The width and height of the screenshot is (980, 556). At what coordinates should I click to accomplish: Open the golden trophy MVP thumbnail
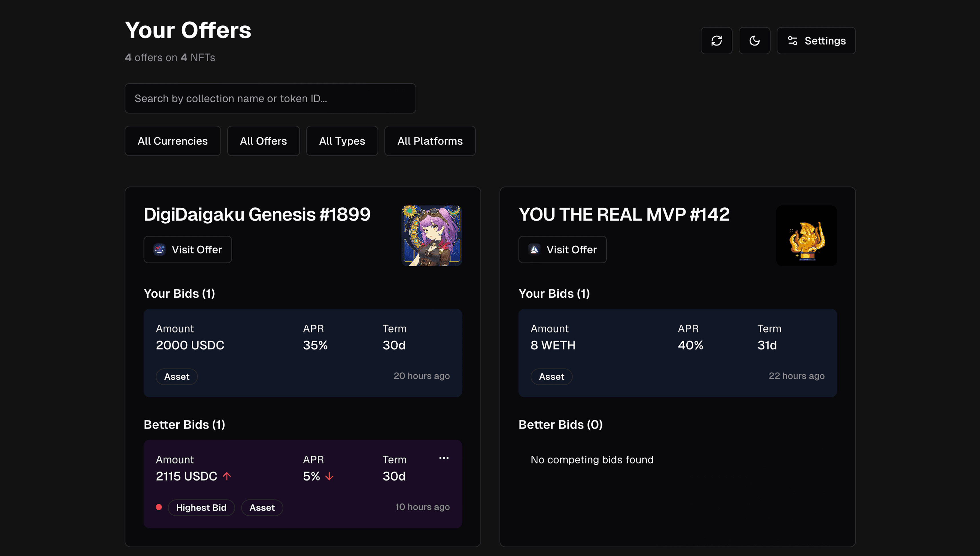click(806, 236)
